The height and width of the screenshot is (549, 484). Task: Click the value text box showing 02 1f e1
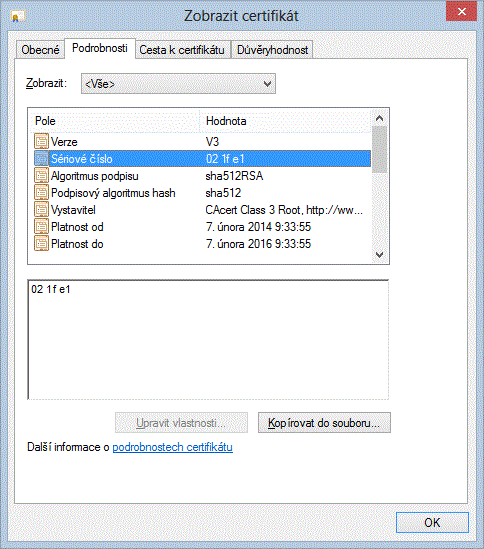[208, 340]
